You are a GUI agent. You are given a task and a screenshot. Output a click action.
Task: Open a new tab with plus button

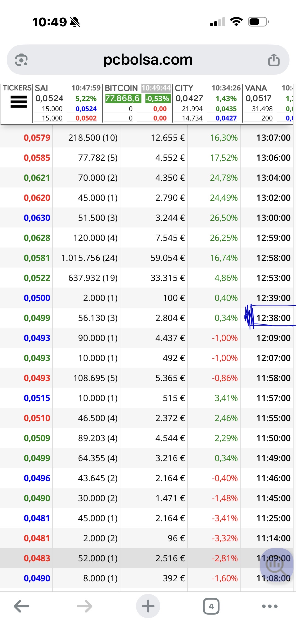point(148,606)
